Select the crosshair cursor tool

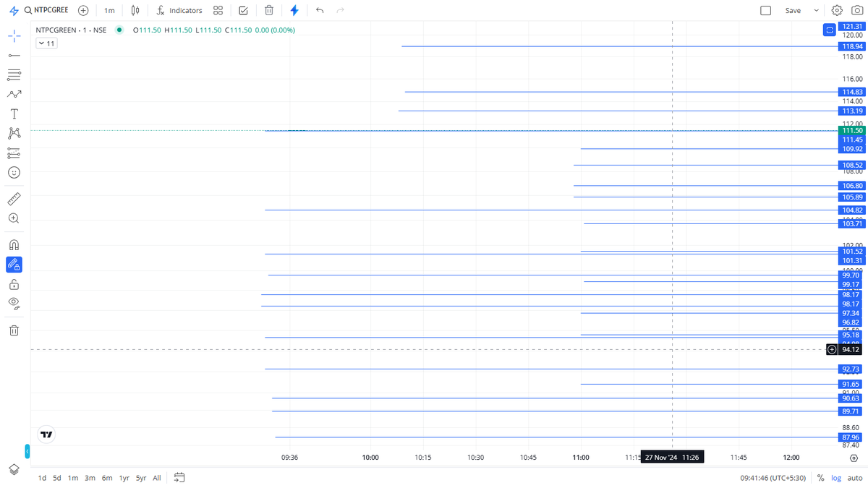pos(14,35)
